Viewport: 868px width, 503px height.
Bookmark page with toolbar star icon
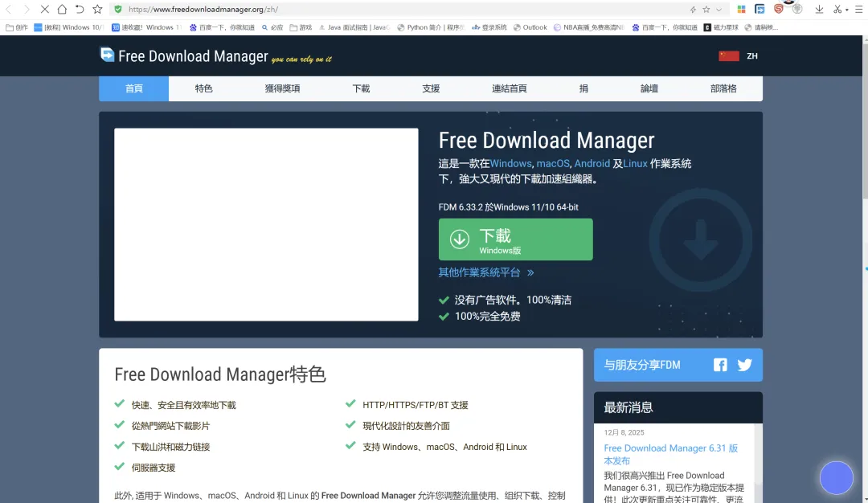point(97,9)
